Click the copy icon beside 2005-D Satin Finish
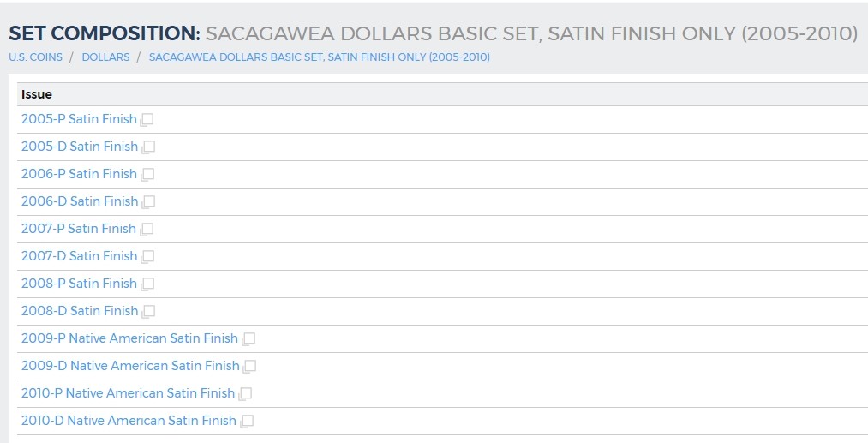This screenshot has width=868, height=443. point(148,147)
